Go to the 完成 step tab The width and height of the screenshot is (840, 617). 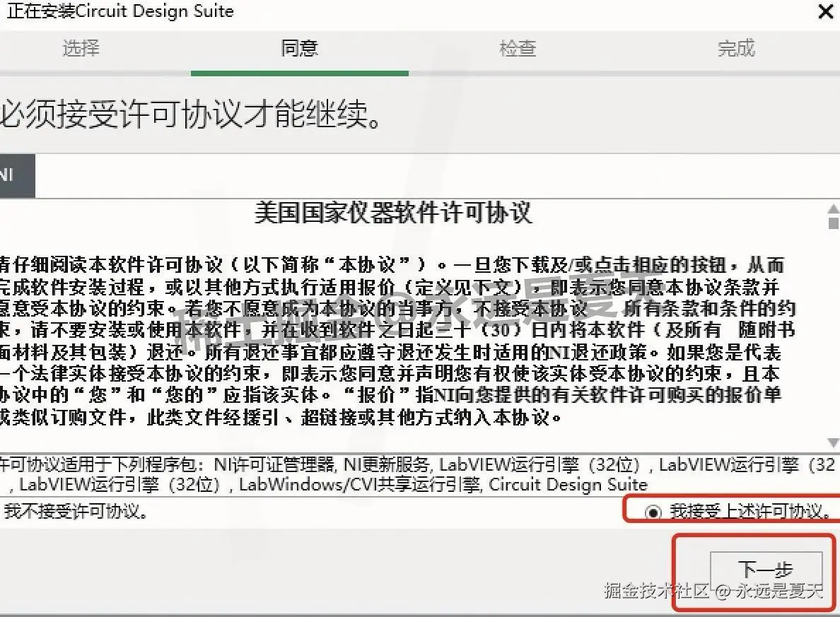(736, 48)
